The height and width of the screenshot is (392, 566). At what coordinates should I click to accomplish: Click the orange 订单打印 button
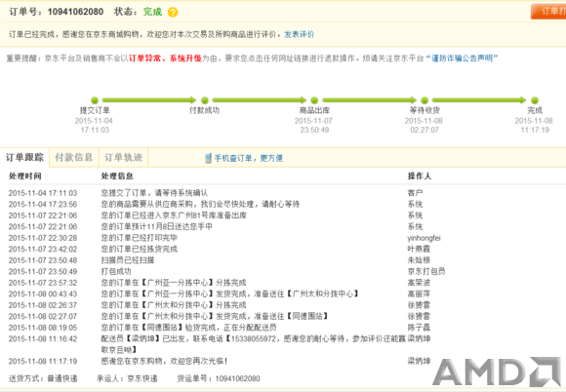point(548,11)
